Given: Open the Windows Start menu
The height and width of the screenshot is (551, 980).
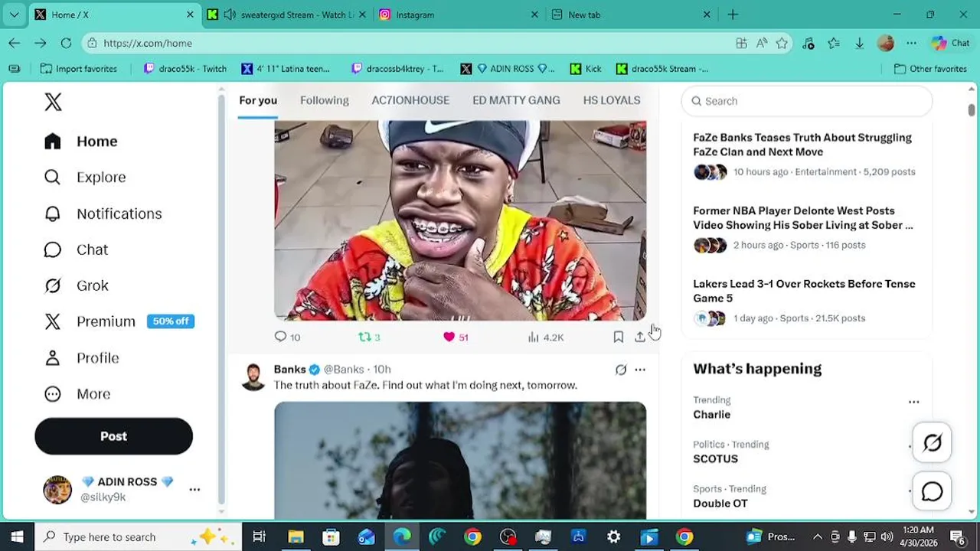Looking at the screenshot, I should 17,537.
